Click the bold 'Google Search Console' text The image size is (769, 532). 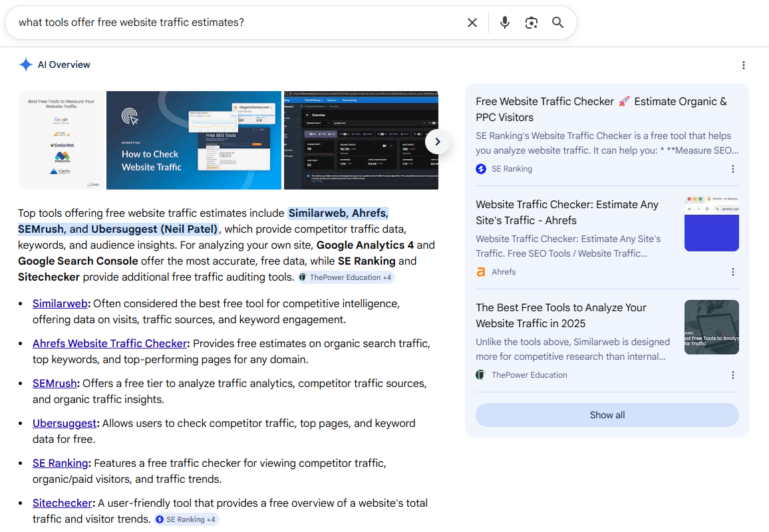(78, 261)
